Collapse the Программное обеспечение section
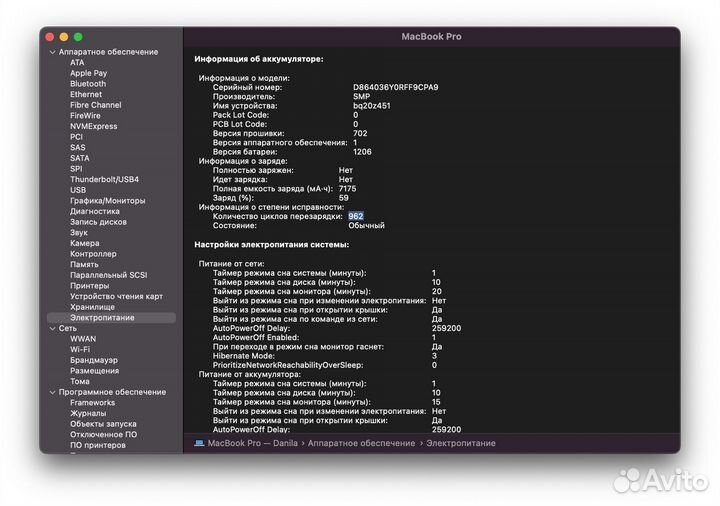The width and height of the screenshot is (720, 506). pyautogui.click(x=52, y=393)
